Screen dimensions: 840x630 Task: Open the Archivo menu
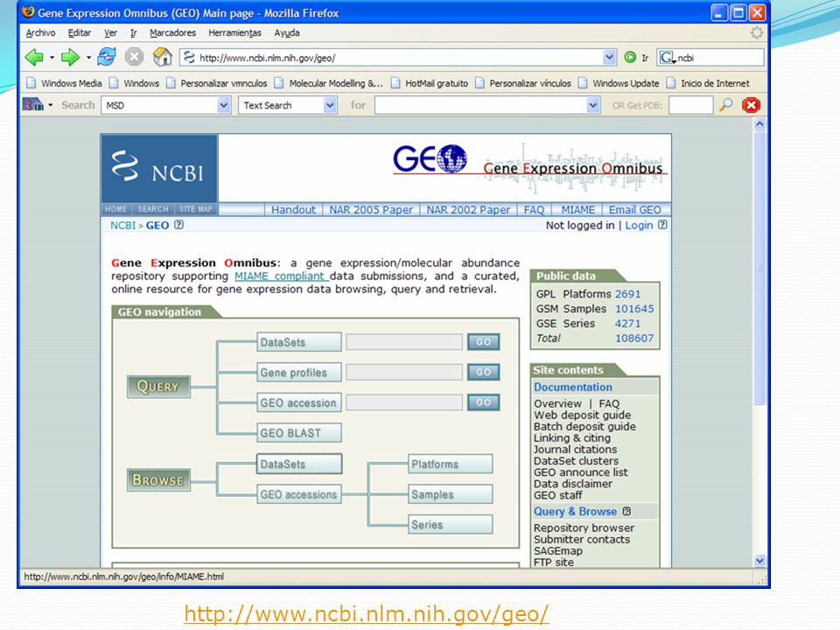point(41,32)
